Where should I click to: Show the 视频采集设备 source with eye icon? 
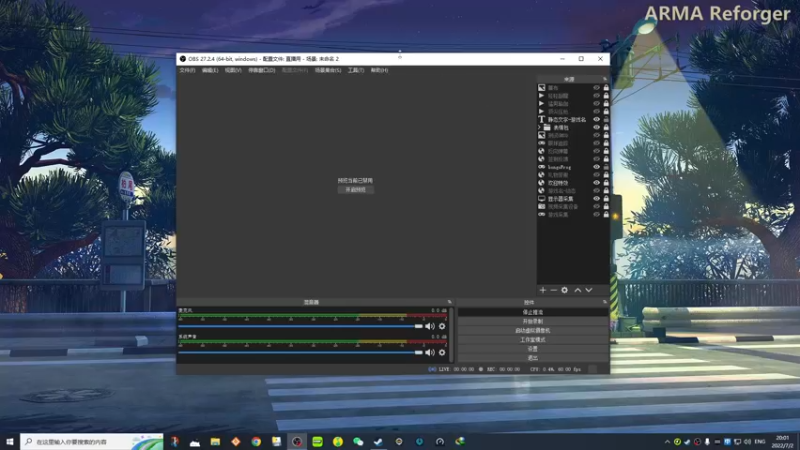click(x=596, y=207)
